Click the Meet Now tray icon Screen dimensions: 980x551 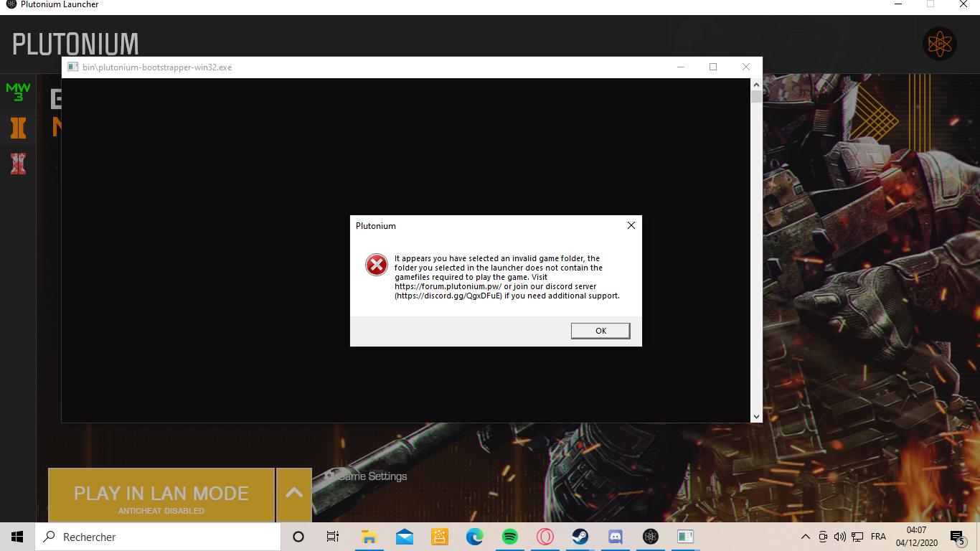822,537
